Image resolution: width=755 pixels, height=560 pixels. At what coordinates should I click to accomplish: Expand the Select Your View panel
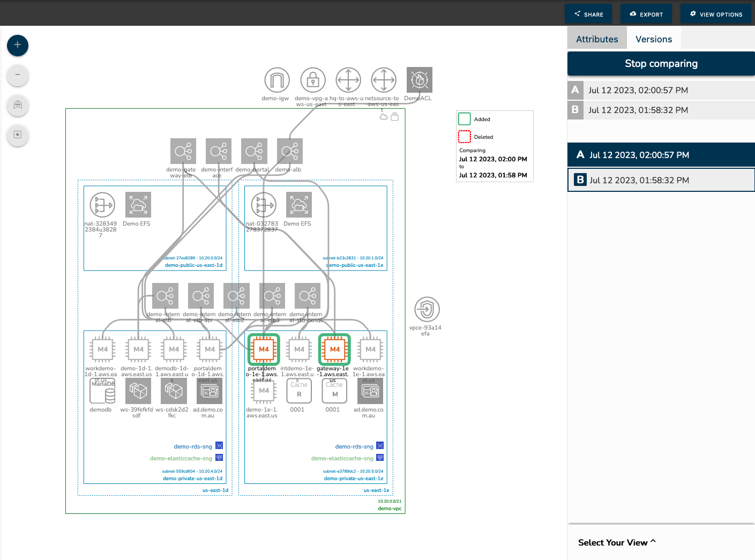pyautogui.click(x=616, y=542)
